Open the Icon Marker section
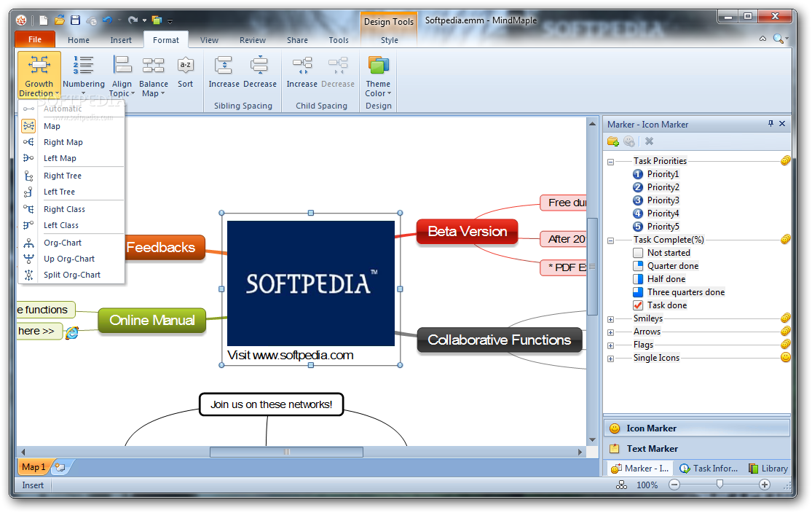This screenshot has height=513, width=812. 697,428
